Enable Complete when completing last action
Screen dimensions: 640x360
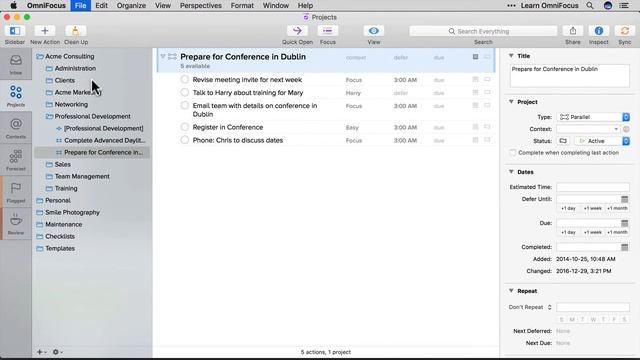(513, 153)
